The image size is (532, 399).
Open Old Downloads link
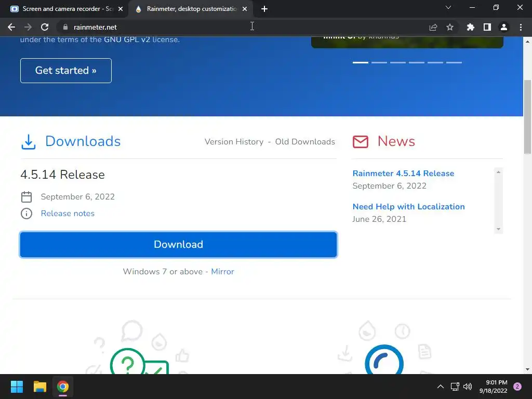coord(305,142)
